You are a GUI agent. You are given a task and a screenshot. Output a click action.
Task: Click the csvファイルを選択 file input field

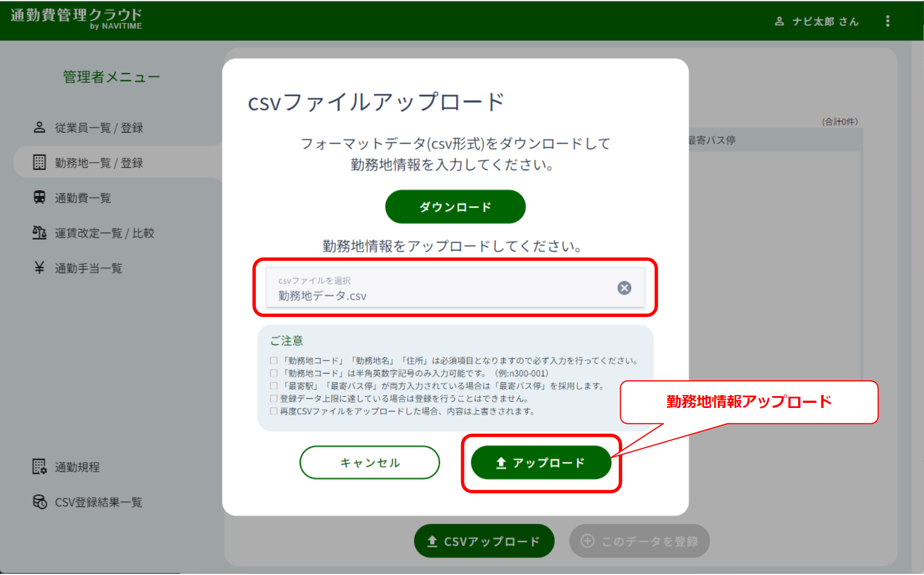click(455, 288)
